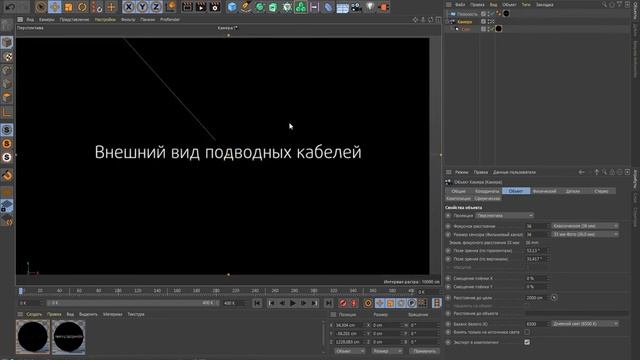Viewport: 640px width, 360px height.
Task: Toggle the top object row visibility checkbox
Action: [483, 14]
